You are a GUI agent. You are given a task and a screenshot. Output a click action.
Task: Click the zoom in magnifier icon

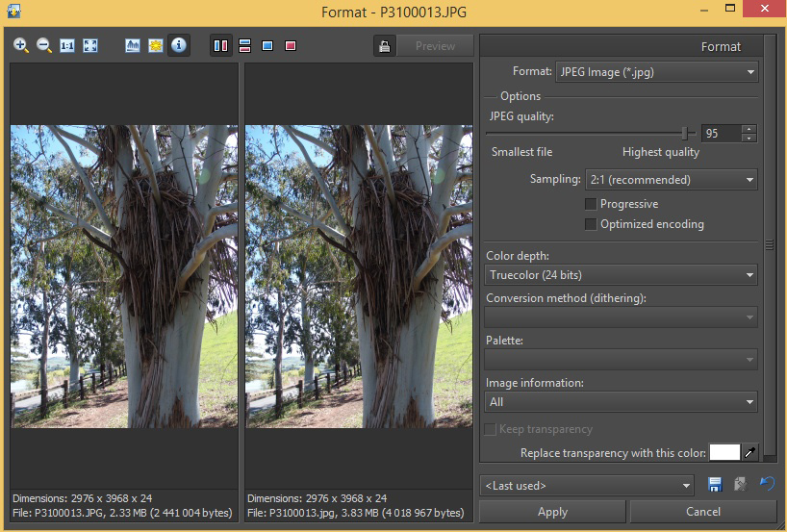coord(21,45)
